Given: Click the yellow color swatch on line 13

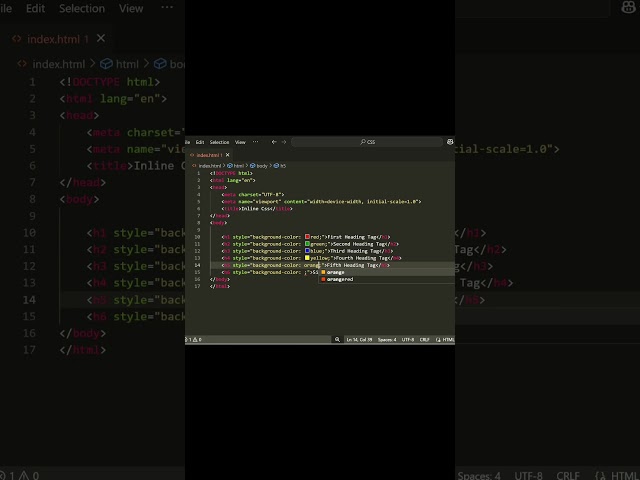Looking at the screenshot, I should tap(307, 258).
